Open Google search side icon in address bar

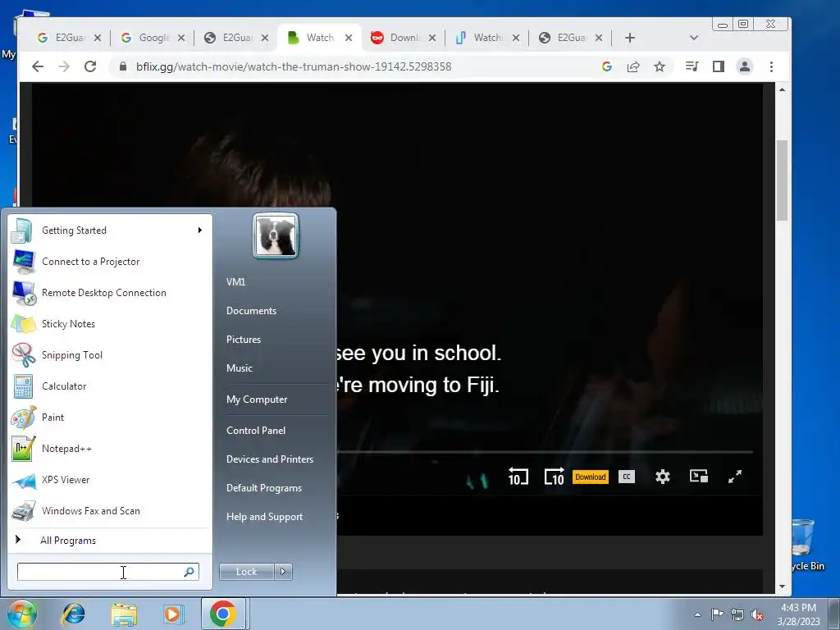point(607,66)
